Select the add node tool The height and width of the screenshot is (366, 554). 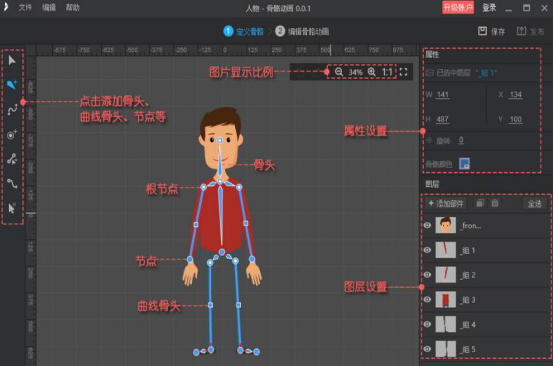tap(12, 135)
